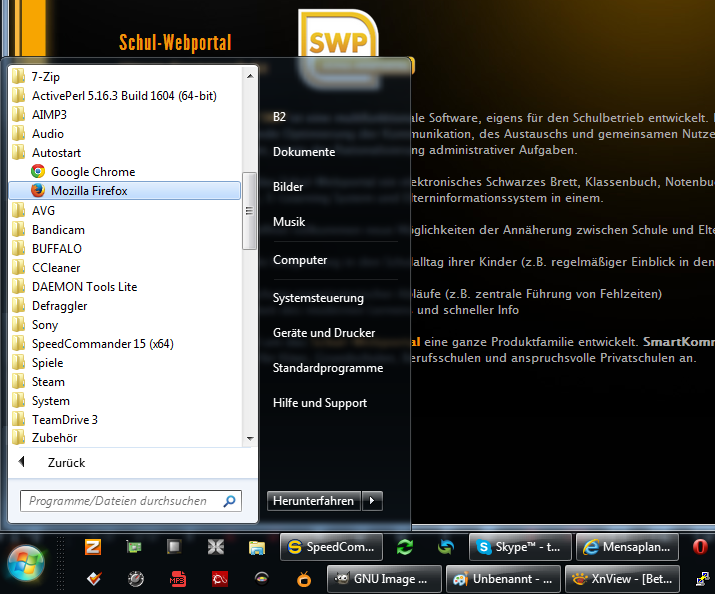Click the Windows Start orb
The height and width of the screenshot is (594, 715).
tap(26, 563)
